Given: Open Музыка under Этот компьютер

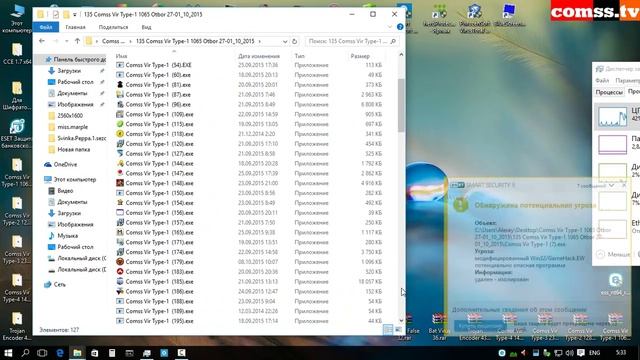Looking at the screenshot, I should [x=67, y=236].
